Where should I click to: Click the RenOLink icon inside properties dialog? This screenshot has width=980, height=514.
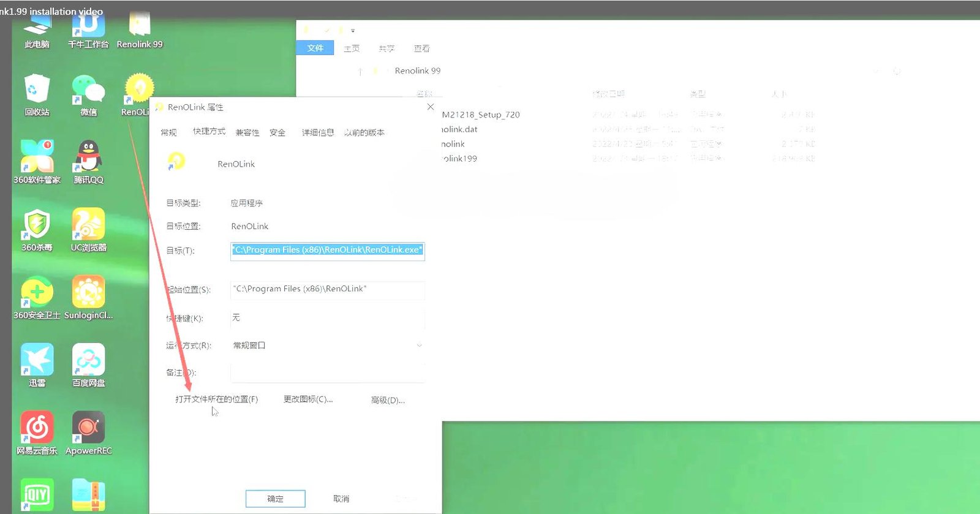pos(176,162)
